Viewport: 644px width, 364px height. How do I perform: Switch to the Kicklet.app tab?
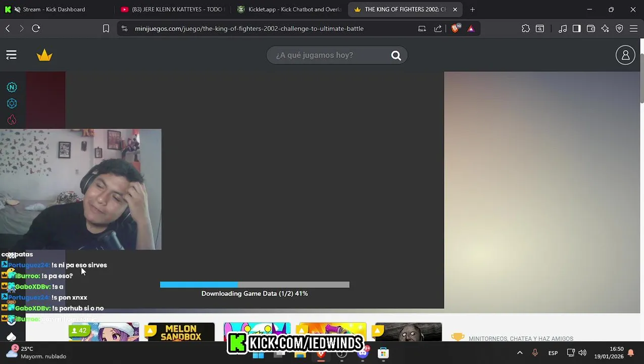click(289, 9)
